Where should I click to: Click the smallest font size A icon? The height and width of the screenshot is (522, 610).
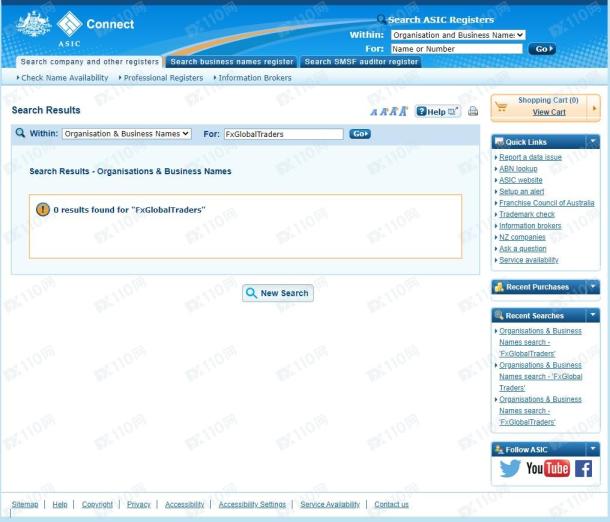click(374, 112)
